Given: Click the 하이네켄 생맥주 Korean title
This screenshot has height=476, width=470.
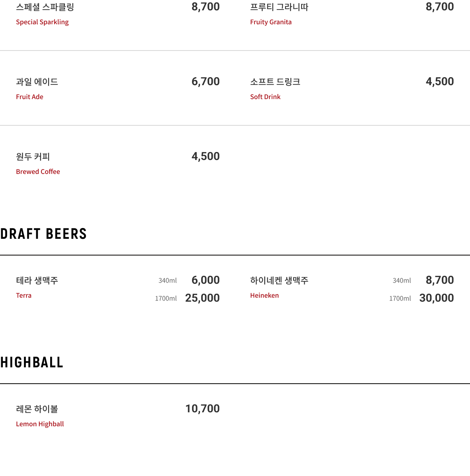Looking at the screenshot, I should click(279, 280).
